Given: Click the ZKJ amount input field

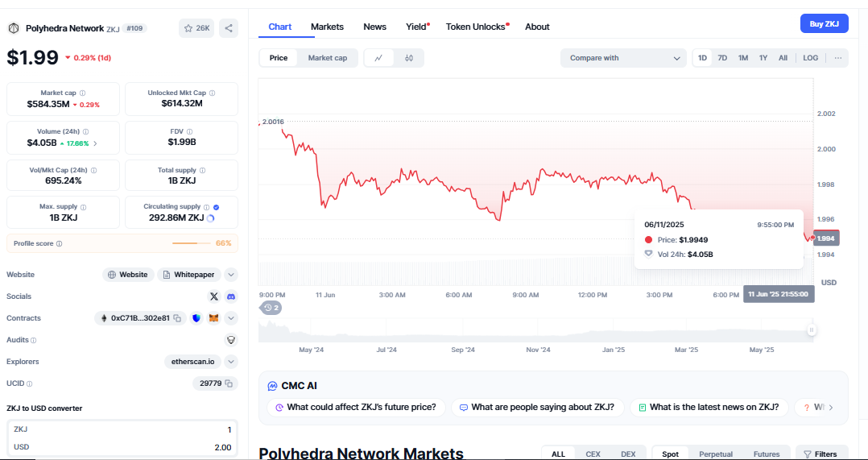Looking at the screenshot, I should click(x=122, y=429).
